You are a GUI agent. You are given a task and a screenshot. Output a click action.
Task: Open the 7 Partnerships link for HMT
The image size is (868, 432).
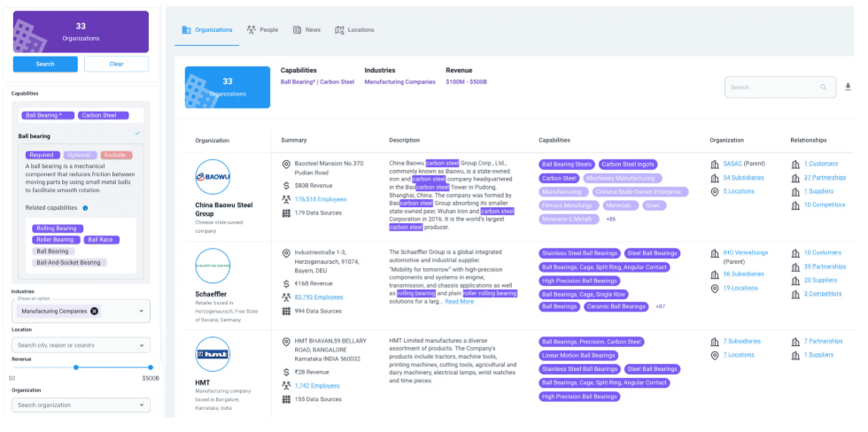[823, 342]
